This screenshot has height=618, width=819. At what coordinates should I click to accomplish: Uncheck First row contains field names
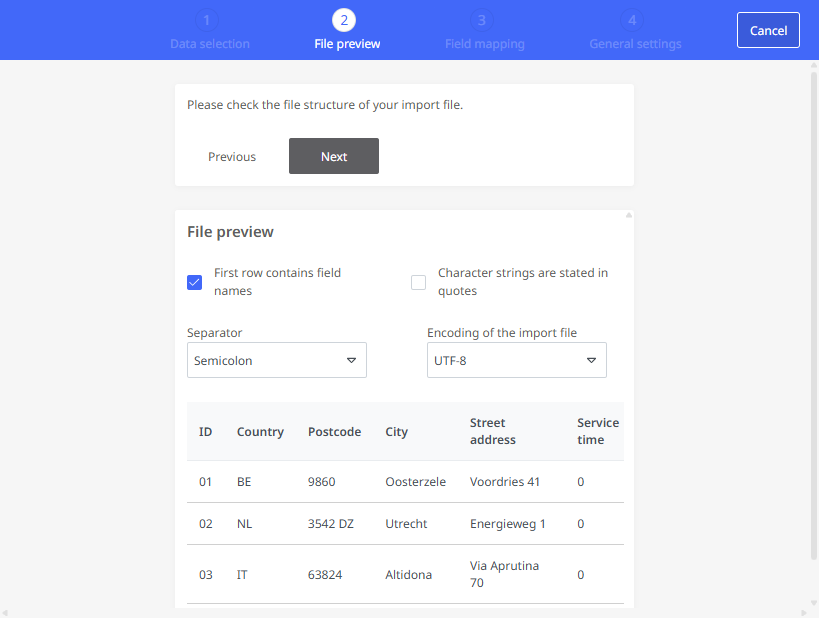194,282
